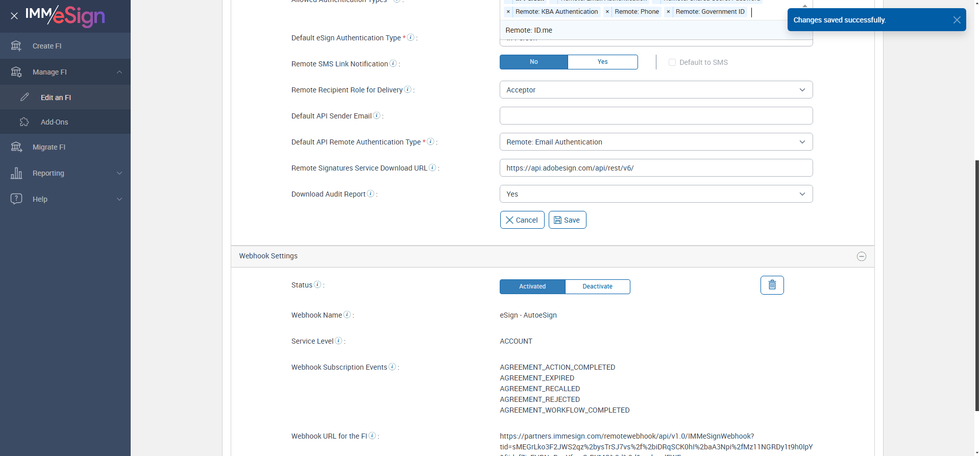Click the AGREEMENT_EXPIRED event text
This screenshot has width=980, height=456.
tap(537, 378)
